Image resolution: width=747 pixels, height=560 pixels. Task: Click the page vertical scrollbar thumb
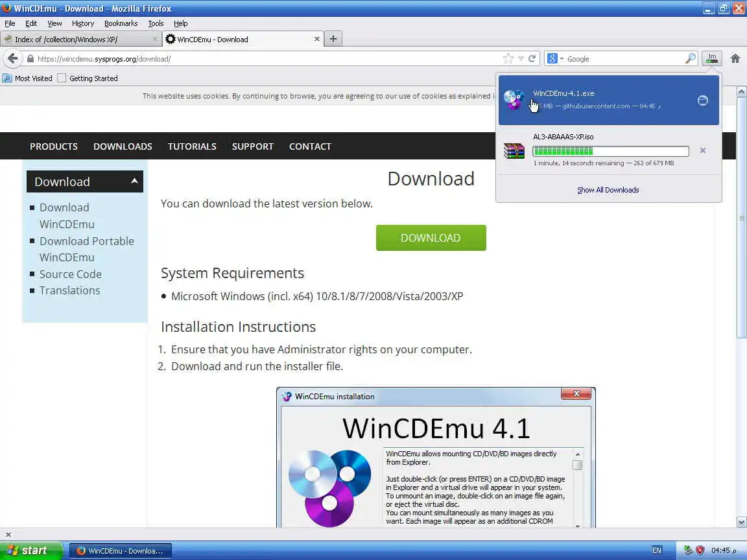741,218
